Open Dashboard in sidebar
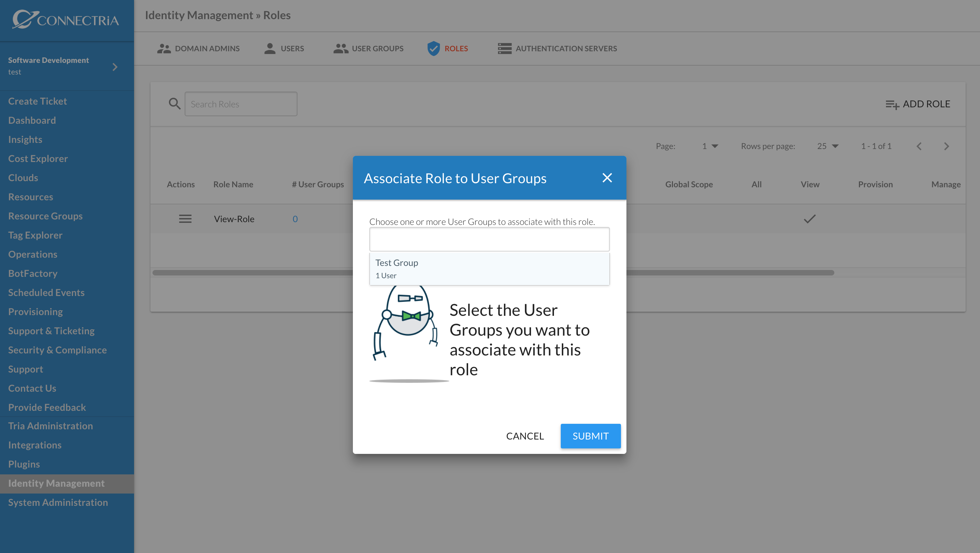Image resolution: width=980 pixels, height=553 pixels. (x=32, y=120)
